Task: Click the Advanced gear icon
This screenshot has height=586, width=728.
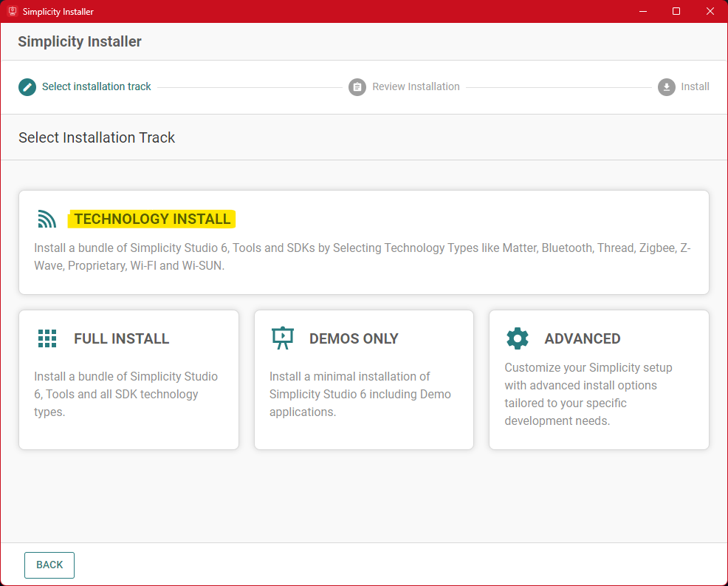Action: [x=518, y=338]
